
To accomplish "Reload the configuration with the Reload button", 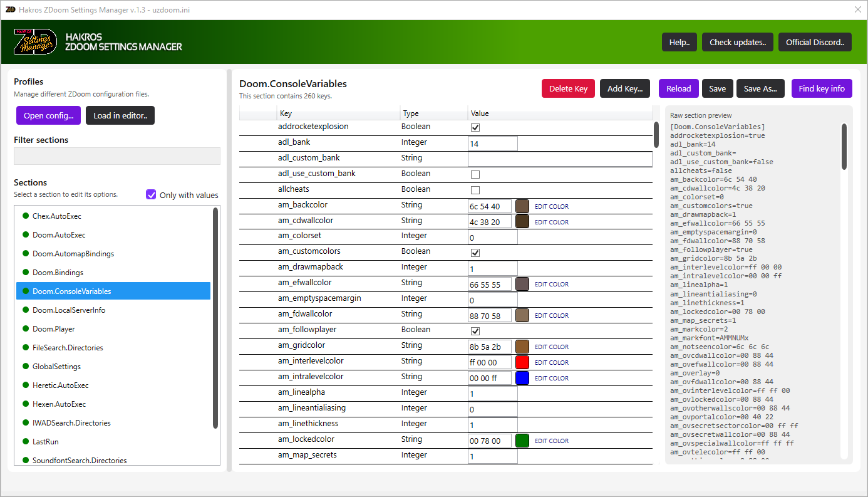I will (x=678, y=88).
